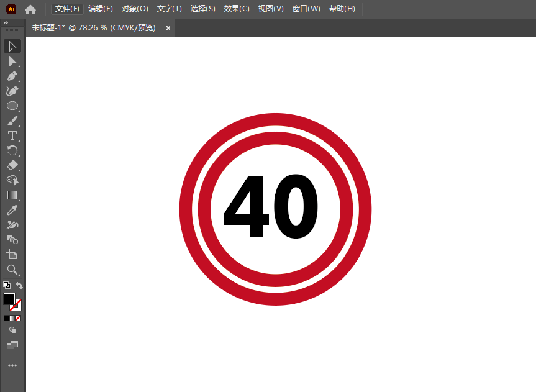Screen dimensions: 536x392
Task: Select the Paintbrush tool
Action: point(12,121)
